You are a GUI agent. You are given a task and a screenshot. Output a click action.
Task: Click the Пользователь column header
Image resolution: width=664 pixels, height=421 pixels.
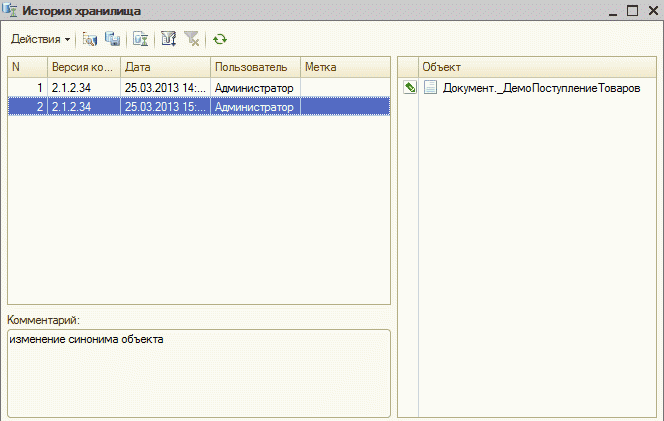click(255, 67)
